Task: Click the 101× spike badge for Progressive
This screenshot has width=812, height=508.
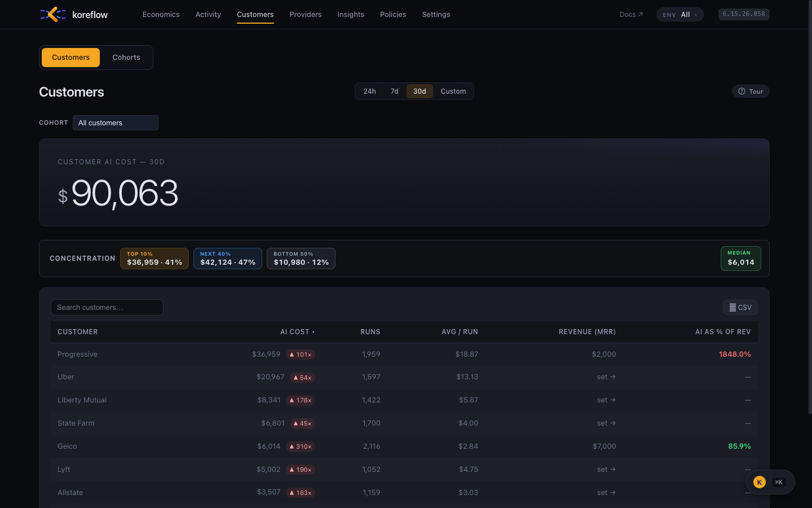Action: click(300, 354)
